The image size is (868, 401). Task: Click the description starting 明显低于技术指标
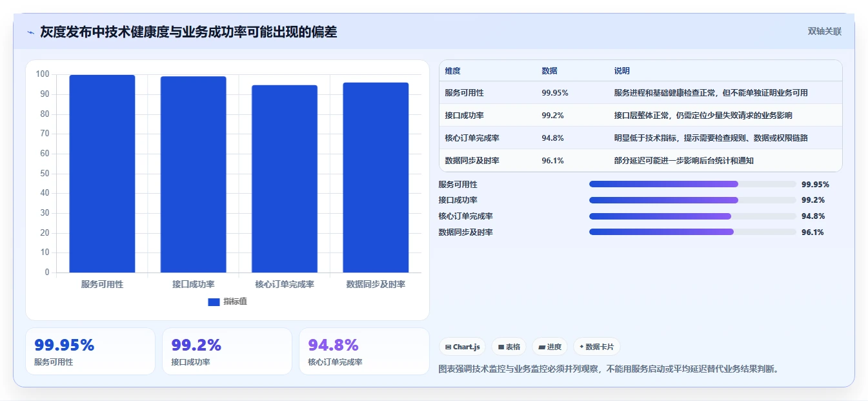pyautogui.click(x=711, y=138)
